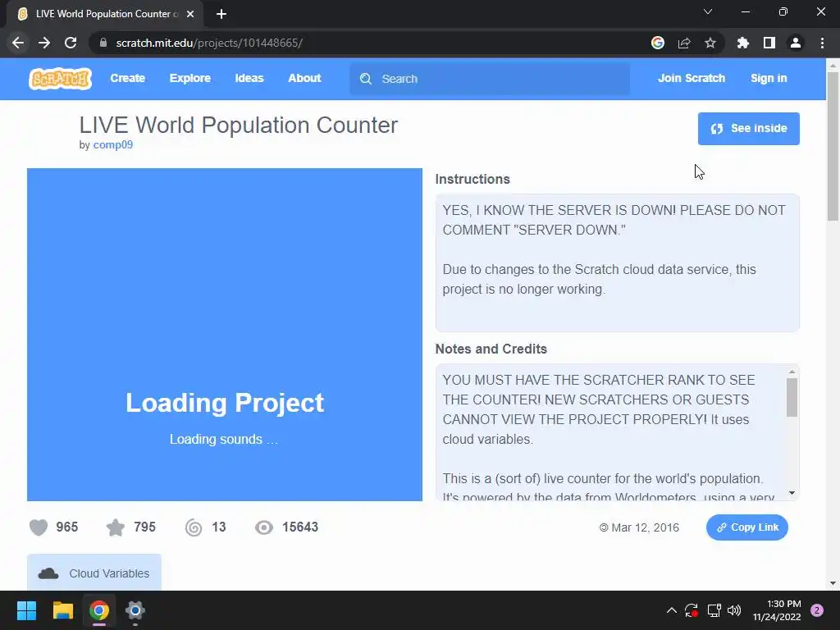The width and height of the screenshot is (840, 630).
Task: Toggle Chrome side panel
Action: [x=769, y=43]
